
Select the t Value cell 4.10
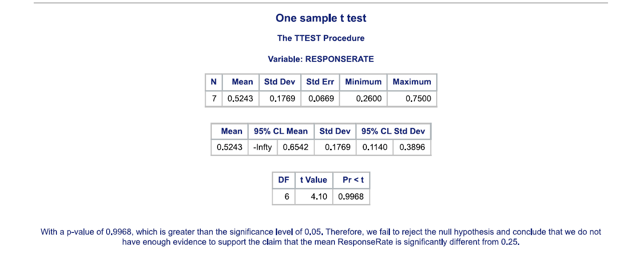(318, 196)
